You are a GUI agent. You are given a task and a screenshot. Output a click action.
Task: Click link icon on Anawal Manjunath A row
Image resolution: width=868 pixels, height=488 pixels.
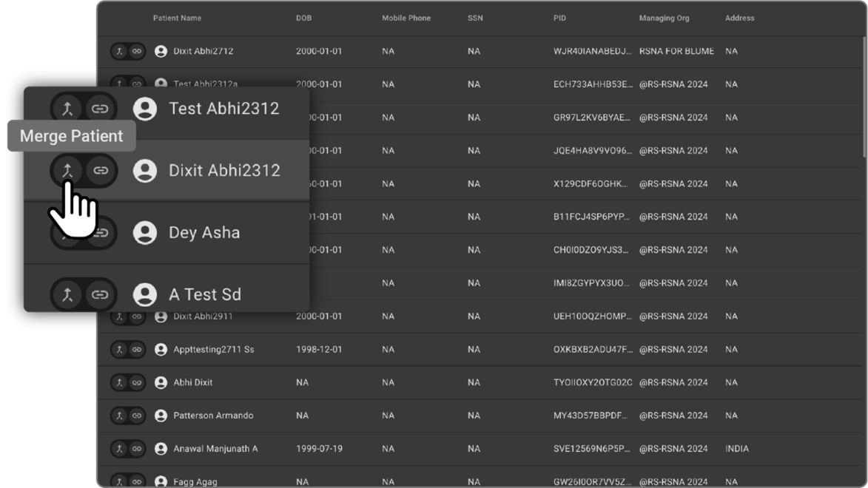click(137, 449)
